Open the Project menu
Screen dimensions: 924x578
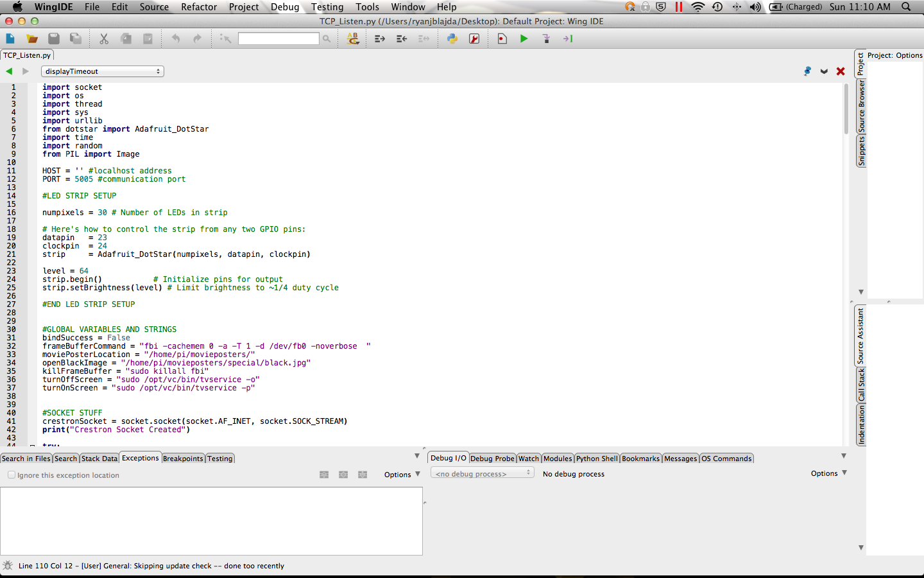(244, 7)
